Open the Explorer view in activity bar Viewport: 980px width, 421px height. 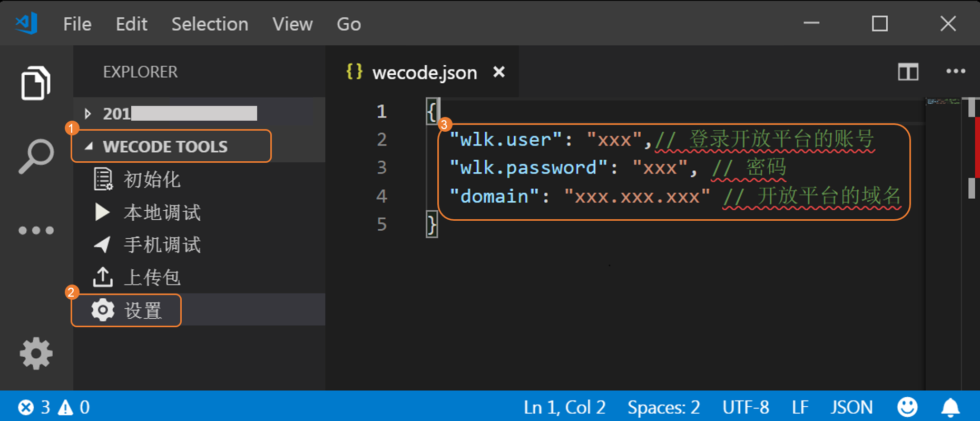pos(36,83)
